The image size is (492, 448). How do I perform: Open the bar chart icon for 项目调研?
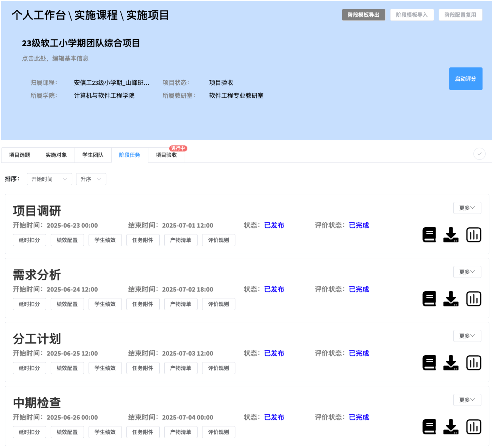click(473, 235)
